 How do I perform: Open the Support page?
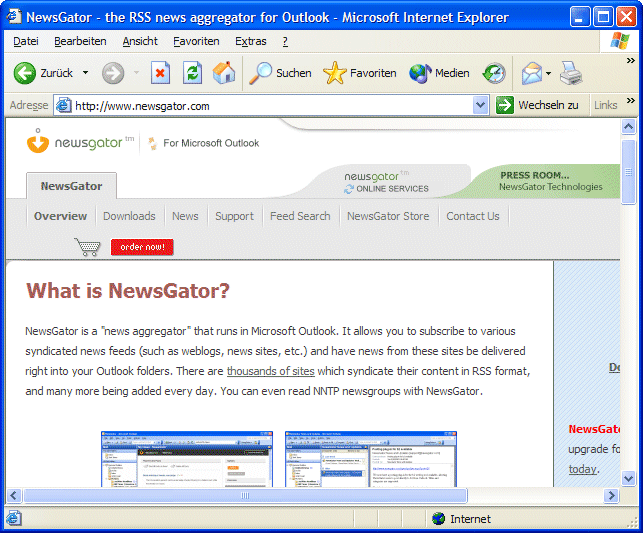[234, 216]
